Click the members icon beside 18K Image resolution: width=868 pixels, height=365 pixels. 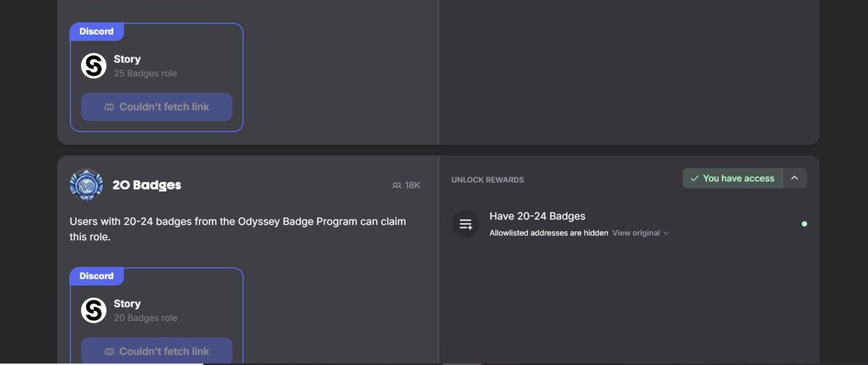[x=396, y=185]
